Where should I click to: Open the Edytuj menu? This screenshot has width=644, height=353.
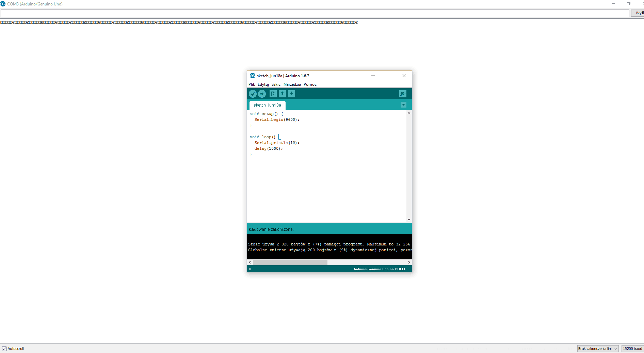(263, 84)
